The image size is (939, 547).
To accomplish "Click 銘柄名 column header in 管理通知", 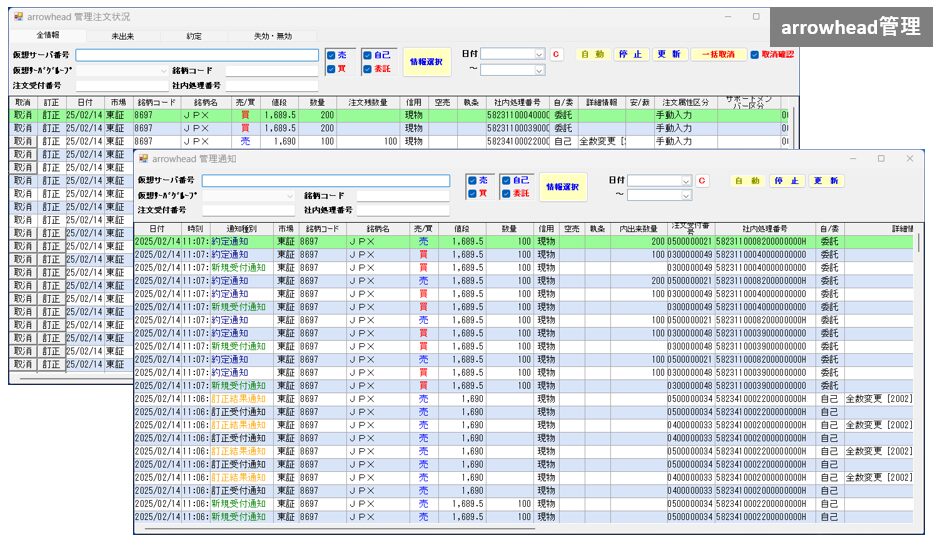I will [377, 229].
